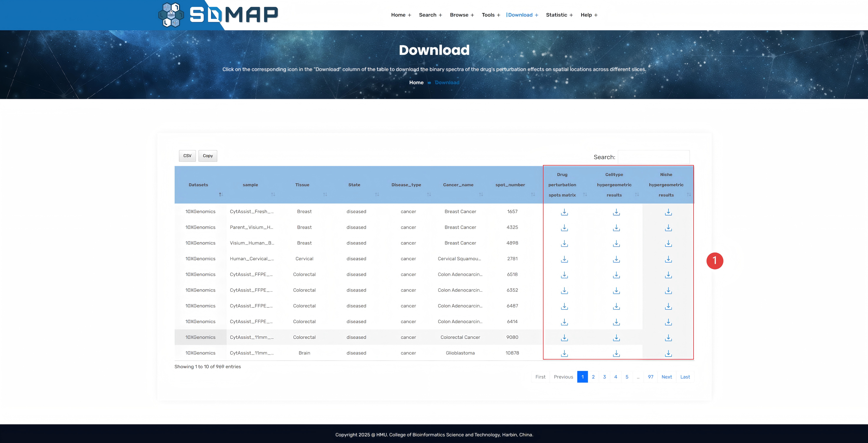Screen dimensions: 868x443
Task: Focus the table Search input field
Action: pos(653,157)
